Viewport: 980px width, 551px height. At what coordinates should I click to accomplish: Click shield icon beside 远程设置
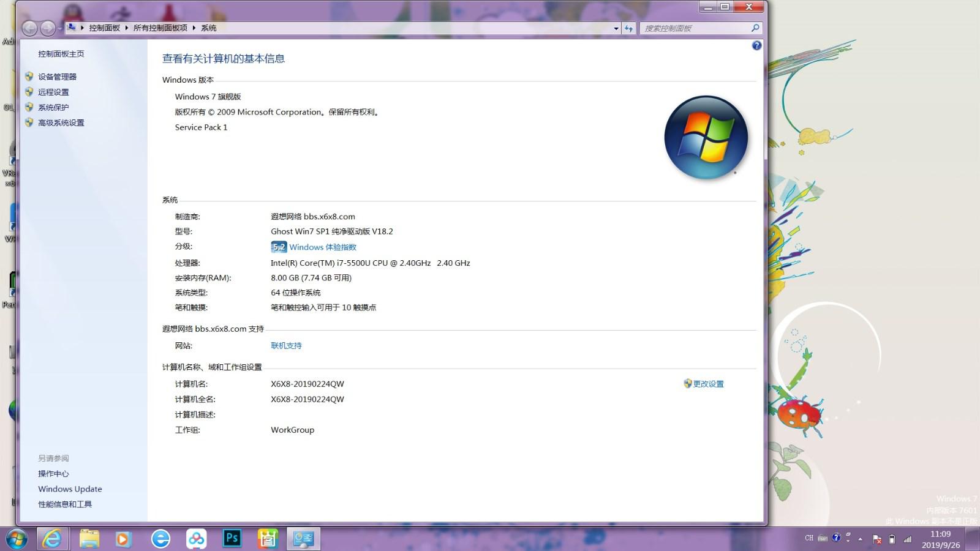pos(29,92)
